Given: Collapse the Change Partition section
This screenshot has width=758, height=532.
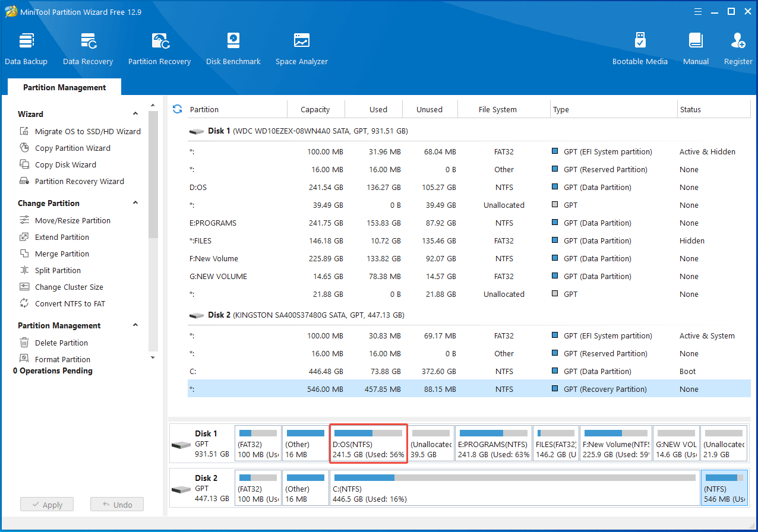Looking at the screenshot, I should coord(135,203).
